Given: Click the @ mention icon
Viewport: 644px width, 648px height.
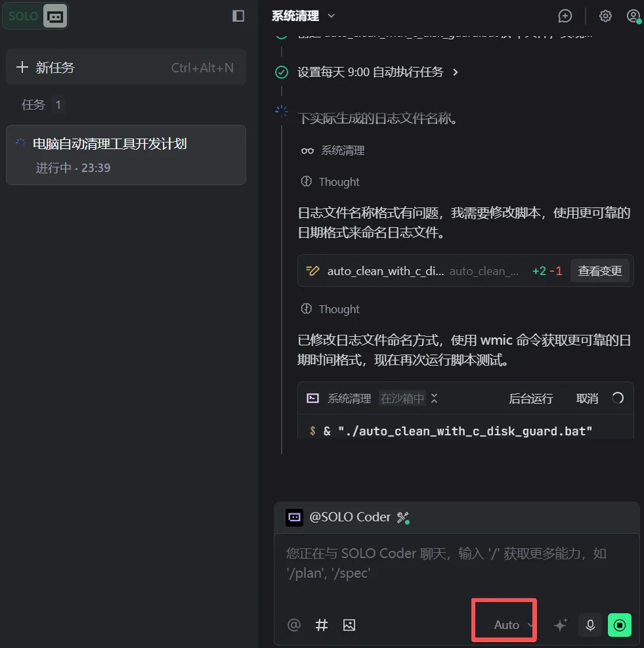Looking at the screenshot, I should (294, 625).
